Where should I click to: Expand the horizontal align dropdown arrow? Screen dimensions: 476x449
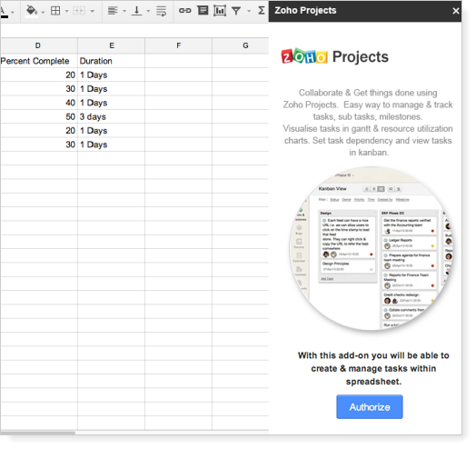pos(124,12)
